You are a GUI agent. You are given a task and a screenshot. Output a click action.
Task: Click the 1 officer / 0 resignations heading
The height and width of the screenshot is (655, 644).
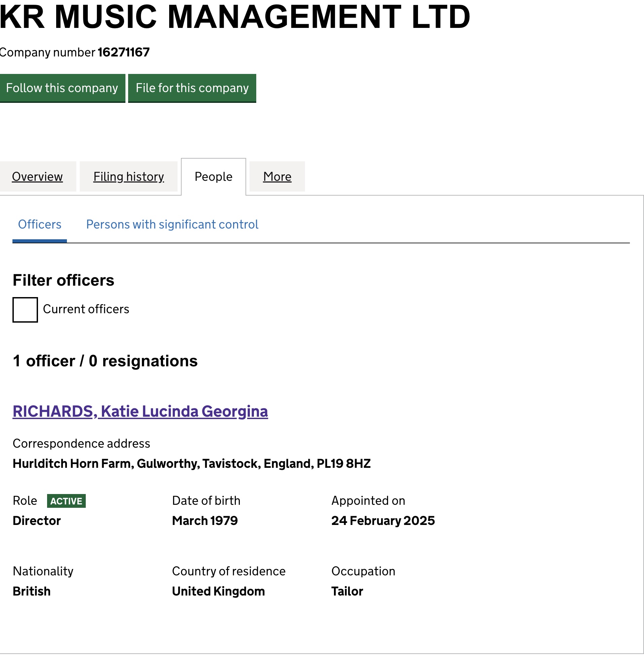(x=105, y=361)
